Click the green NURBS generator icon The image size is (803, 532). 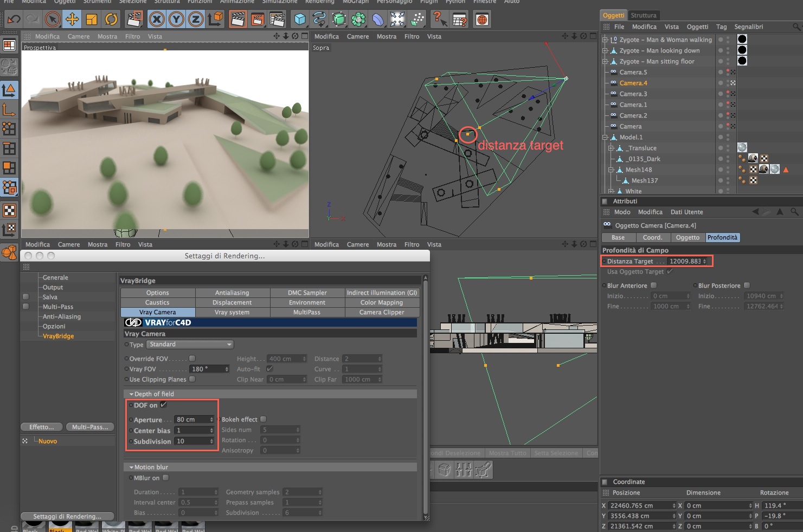[x=339, y=20]
